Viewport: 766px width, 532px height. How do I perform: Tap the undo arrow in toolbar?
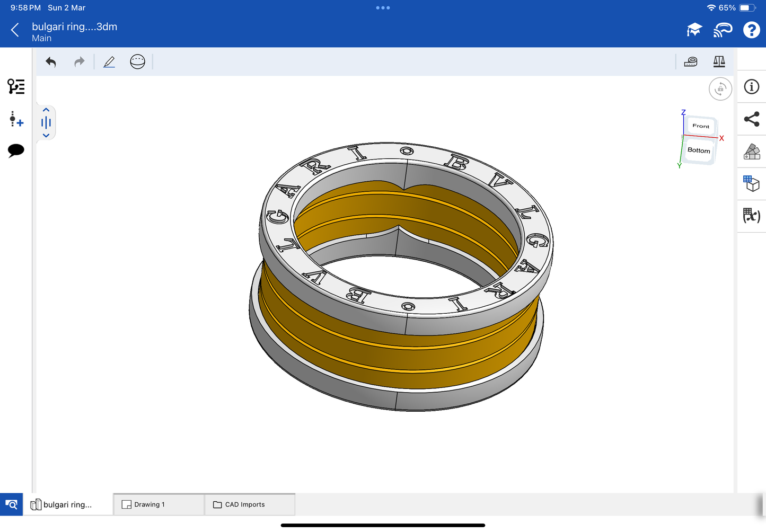(51, 62)
